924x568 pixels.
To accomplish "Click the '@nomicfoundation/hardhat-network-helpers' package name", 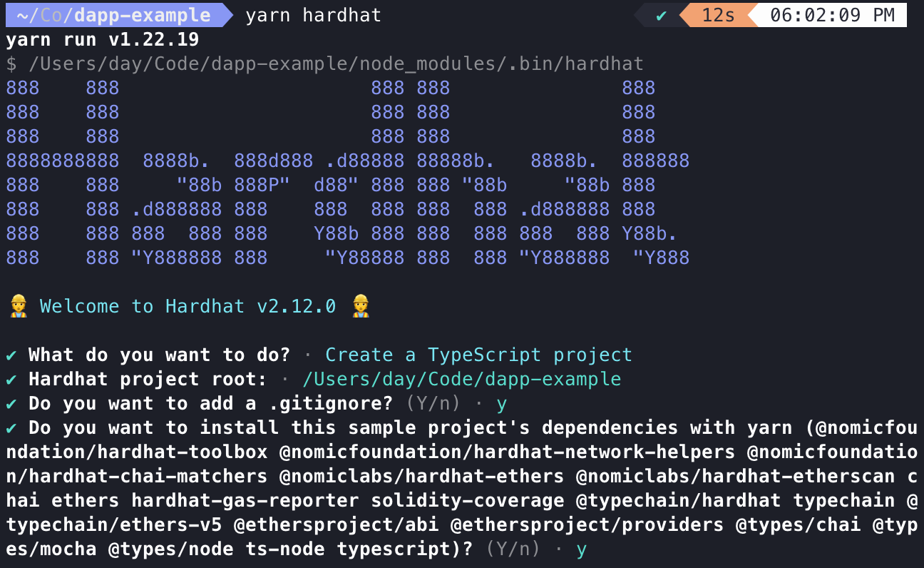I will click(508, 452).
